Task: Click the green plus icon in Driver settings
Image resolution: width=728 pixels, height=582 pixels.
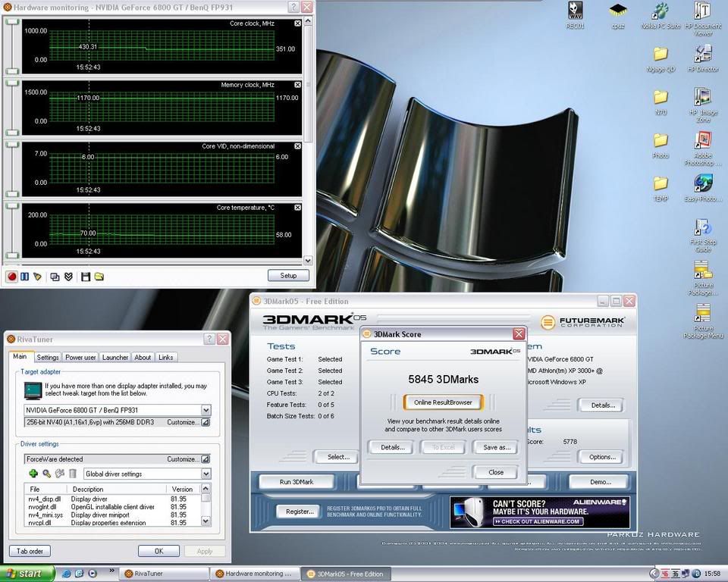Action: tap(33, 474)
